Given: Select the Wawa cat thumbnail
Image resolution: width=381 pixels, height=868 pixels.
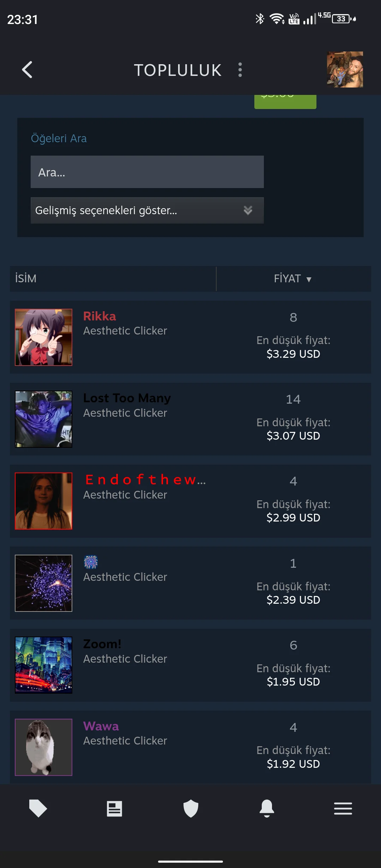Looking at the screenshot, I should 43,747.
